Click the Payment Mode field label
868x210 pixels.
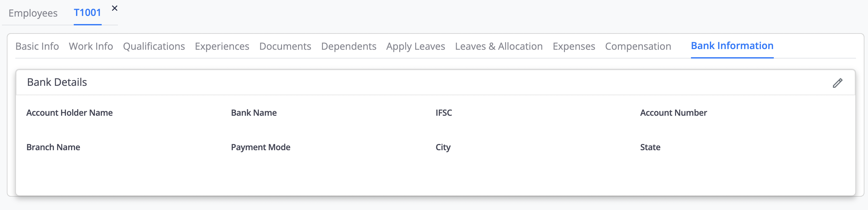point(261,147)
